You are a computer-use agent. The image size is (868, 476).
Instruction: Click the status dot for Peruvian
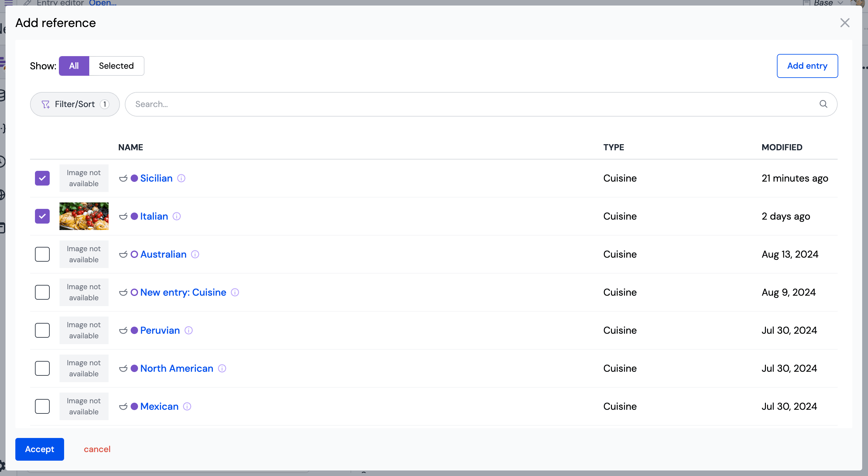pos(134,331)
